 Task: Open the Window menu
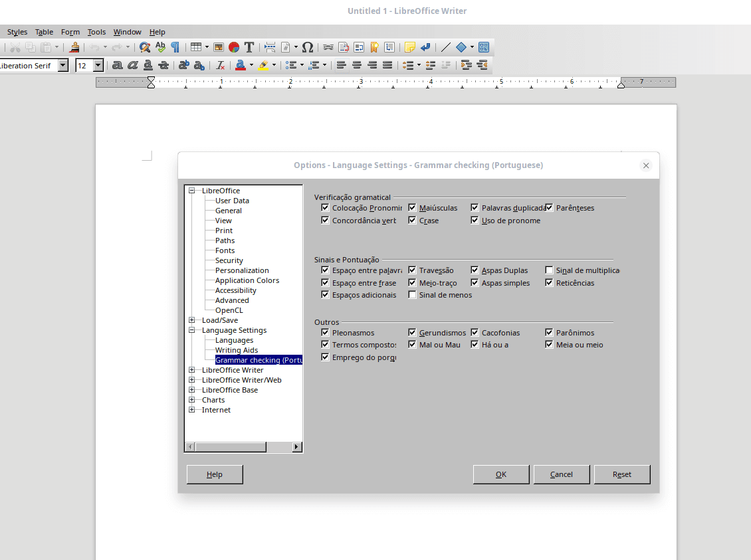pos(128,32)
